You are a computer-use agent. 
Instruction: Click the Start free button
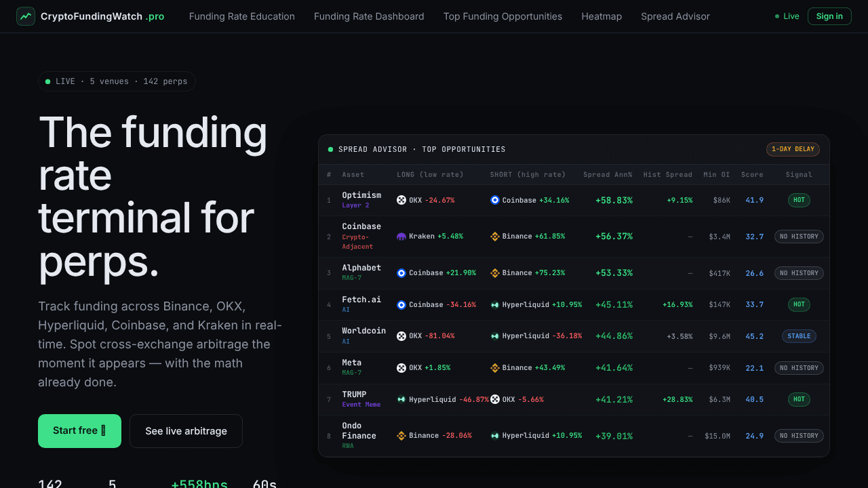coord(79,431)
